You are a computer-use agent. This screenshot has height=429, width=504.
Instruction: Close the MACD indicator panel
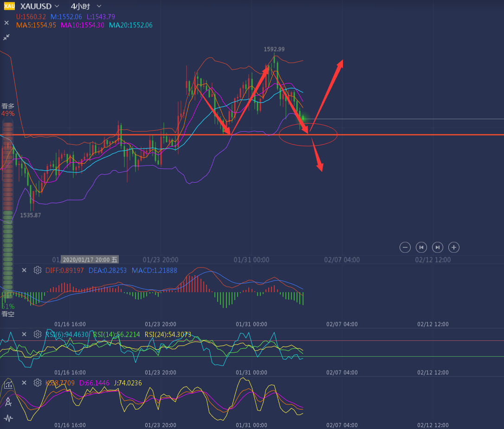click(24, 270)
